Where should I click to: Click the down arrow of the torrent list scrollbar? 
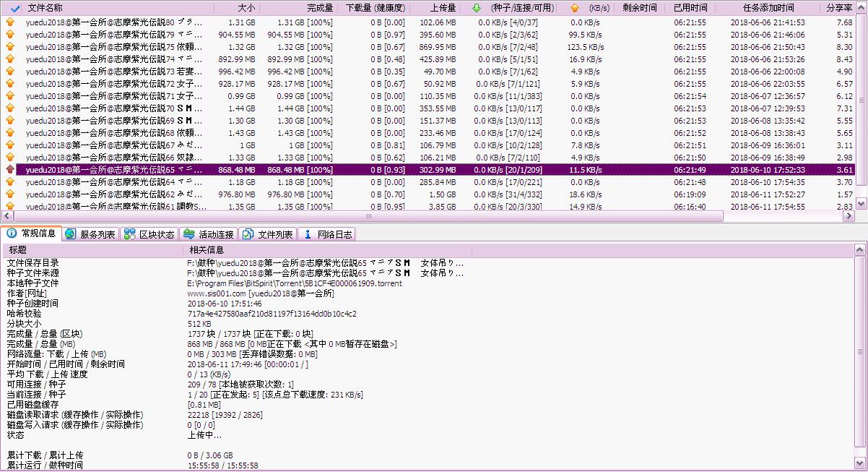tap(861, 205)
